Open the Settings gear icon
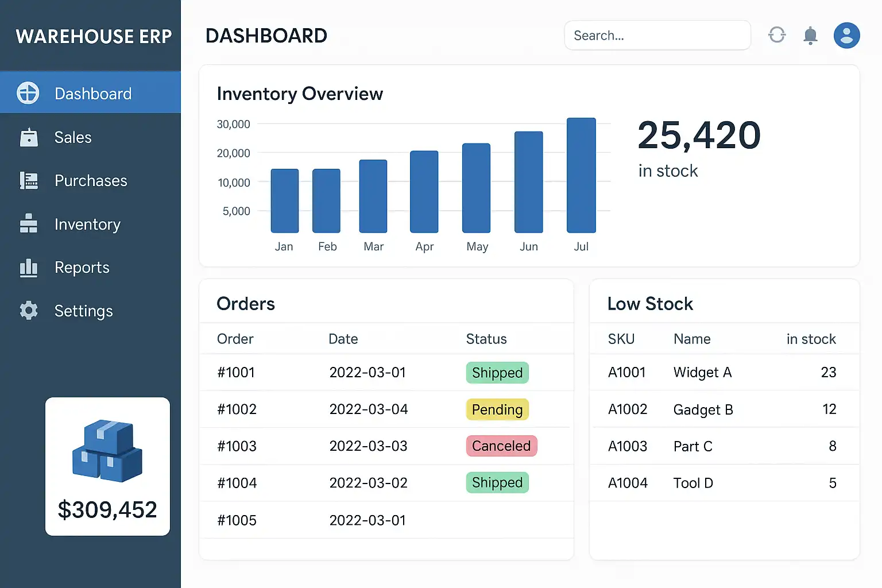 (29, 311)
